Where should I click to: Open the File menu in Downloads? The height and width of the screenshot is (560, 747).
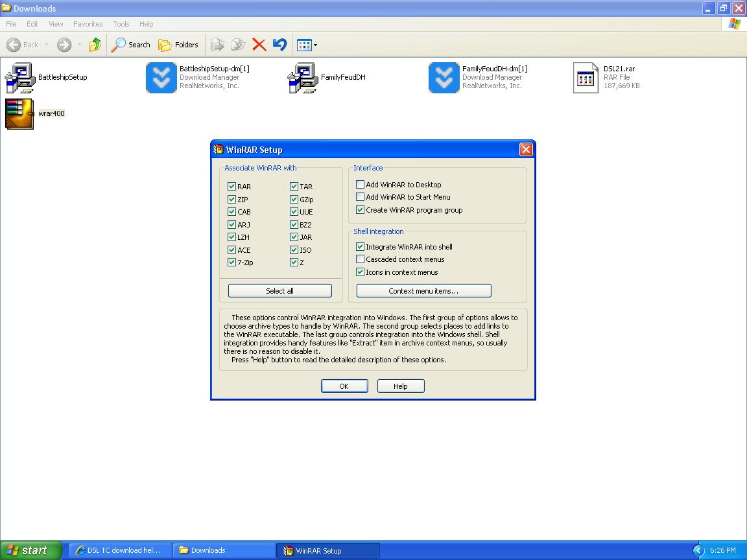(x=11, y=24)
